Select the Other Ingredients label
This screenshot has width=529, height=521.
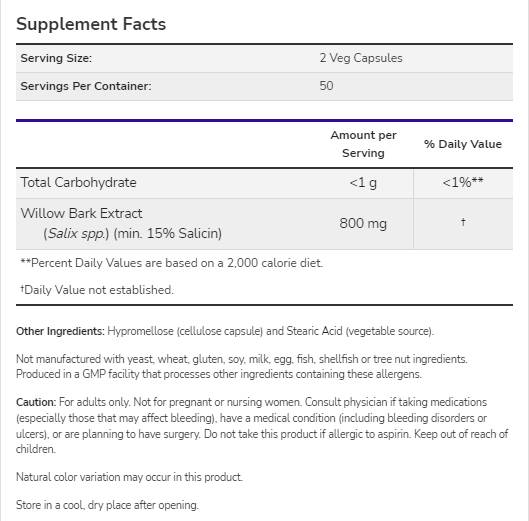60,331
